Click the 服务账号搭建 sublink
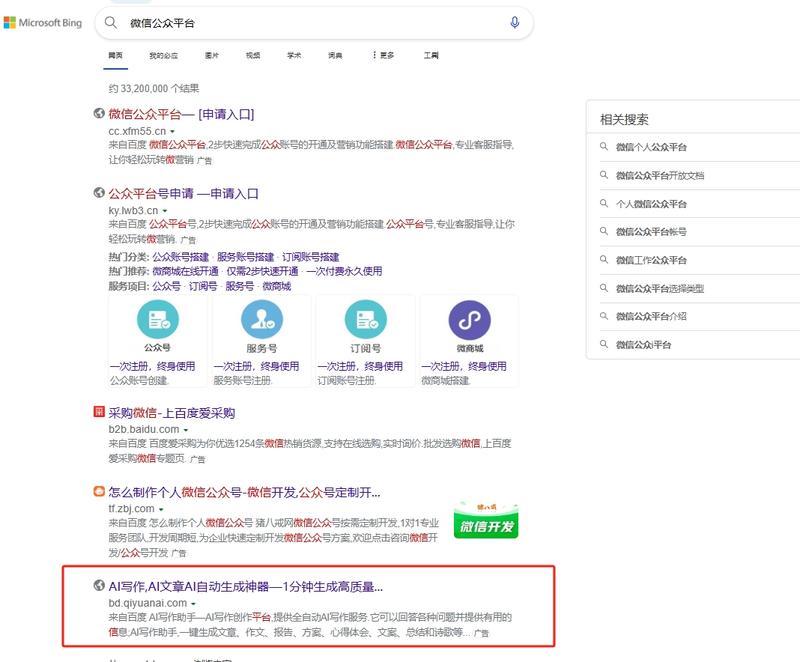Viewport: 800px width, 662px height. [x=245, y=257]
